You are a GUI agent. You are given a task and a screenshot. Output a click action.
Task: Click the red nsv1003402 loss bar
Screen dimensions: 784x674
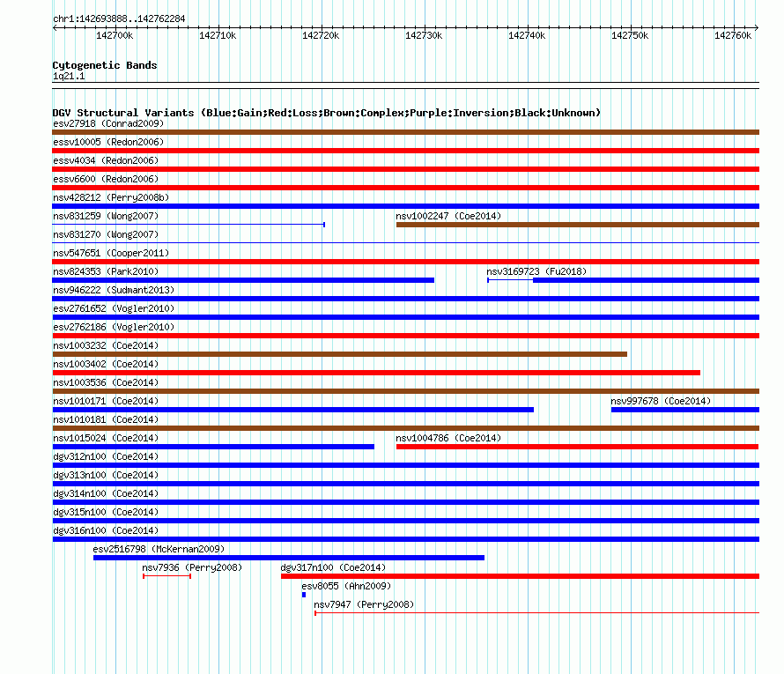click(x=376, y=373)
